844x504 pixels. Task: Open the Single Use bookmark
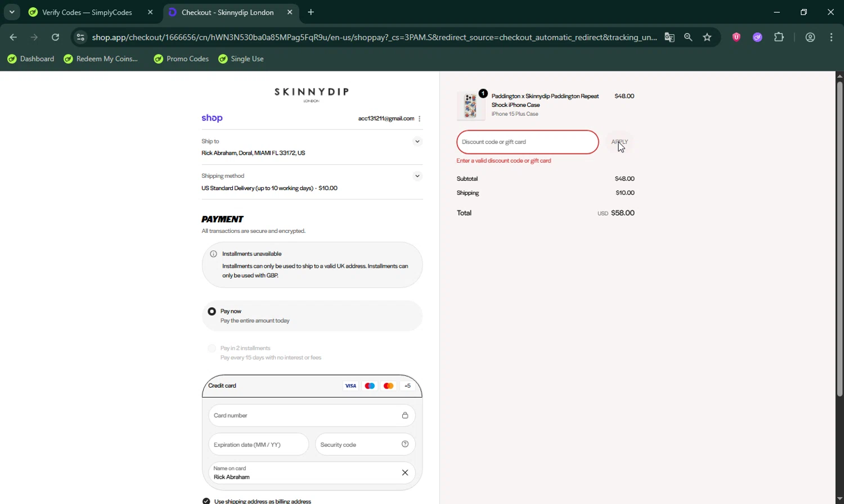click(241, 58)
